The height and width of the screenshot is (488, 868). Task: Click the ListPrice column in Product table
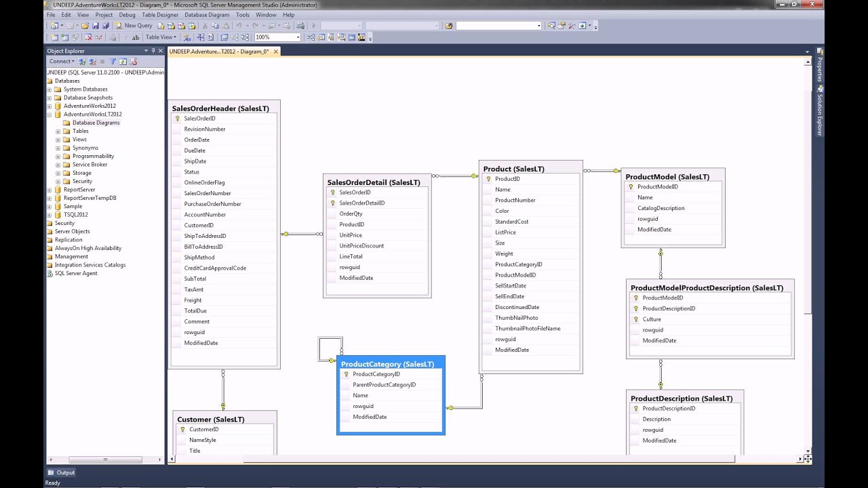point(505,232)
